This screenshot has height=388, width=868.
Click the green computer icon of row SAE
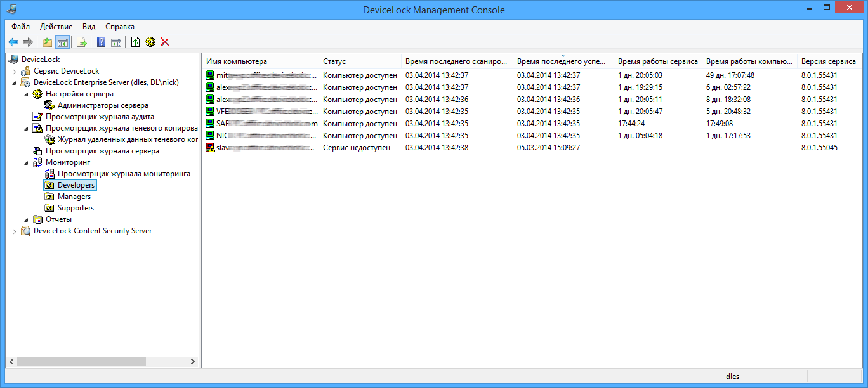(x=210, y=124)
